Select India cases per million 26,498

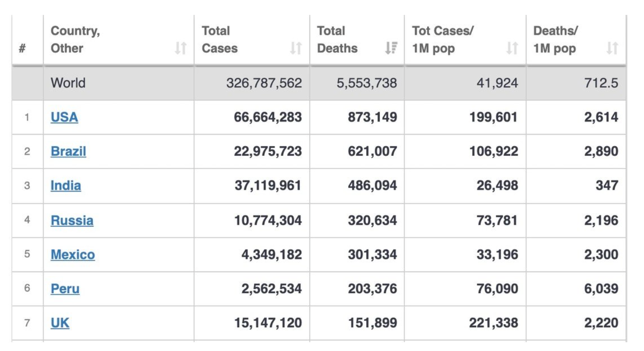(x=497, y=185)
